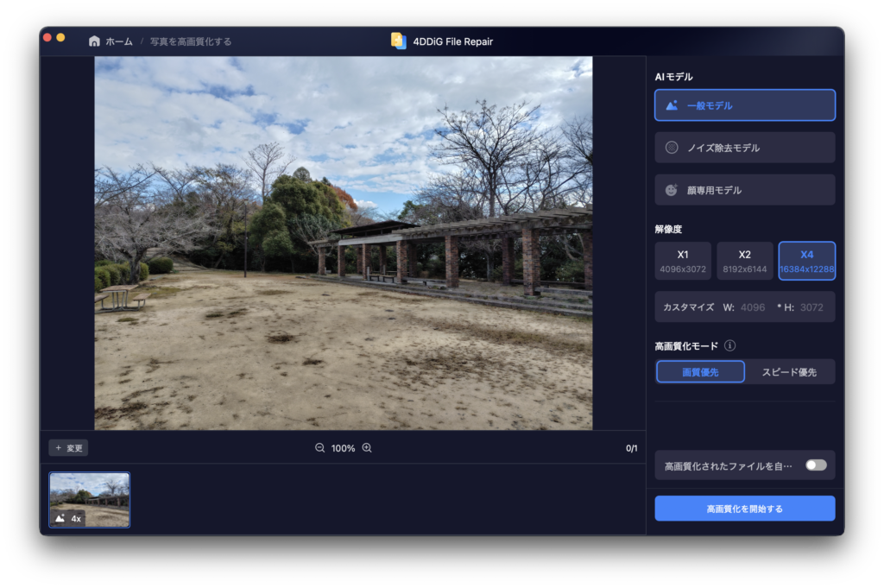This screenshot has height=588, width=884.
Task: Select スピード優先 speed priority mode
Action: 788,372
